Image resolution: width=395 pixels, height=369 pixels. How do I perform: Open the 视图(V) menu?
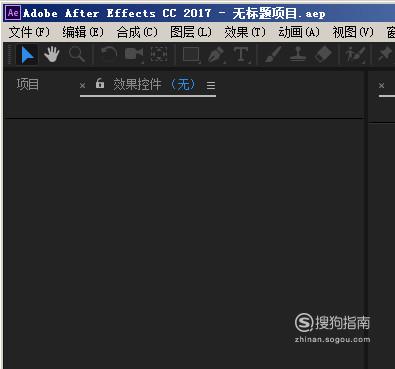click(x=353, y=32)
